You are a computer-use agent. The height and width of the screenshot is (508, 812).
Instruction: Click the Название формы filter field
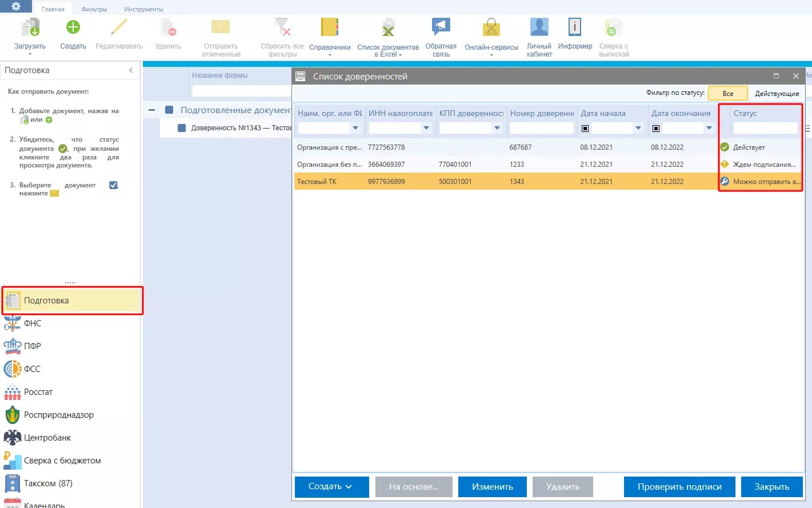point(242,91)
